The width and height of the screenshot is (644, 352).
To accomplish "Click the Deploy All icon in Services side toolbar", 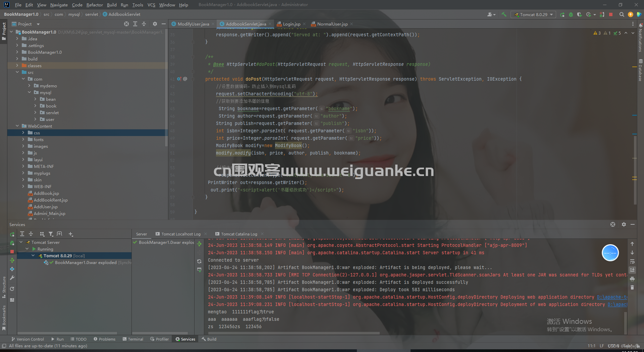I will pos(12,260).
